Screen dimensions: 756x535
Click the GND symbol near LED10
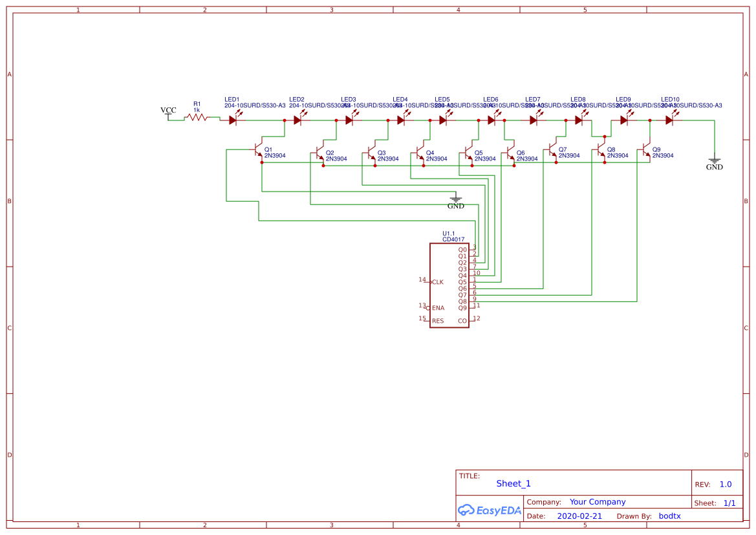714,160
